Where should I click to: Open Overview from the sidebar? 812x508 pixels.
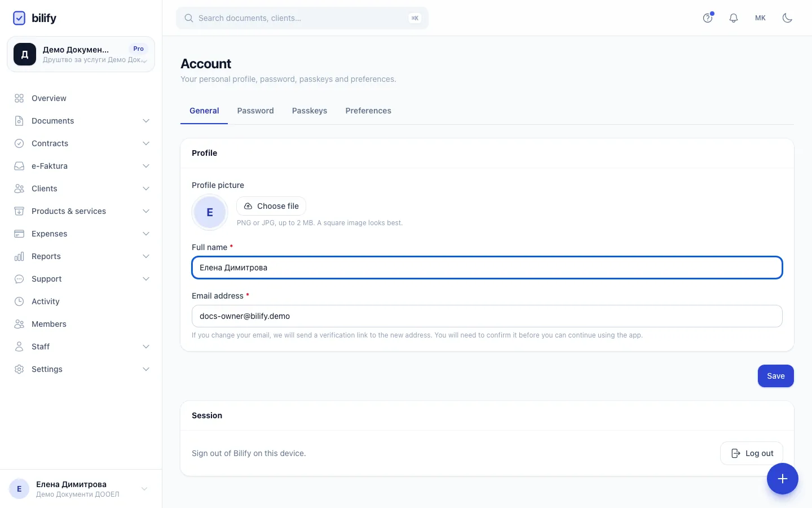coord(81,98)
